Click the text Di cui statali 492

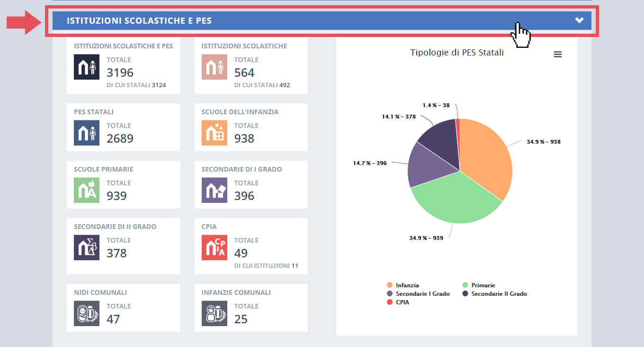pyautogui.click(x=262, y=85)
